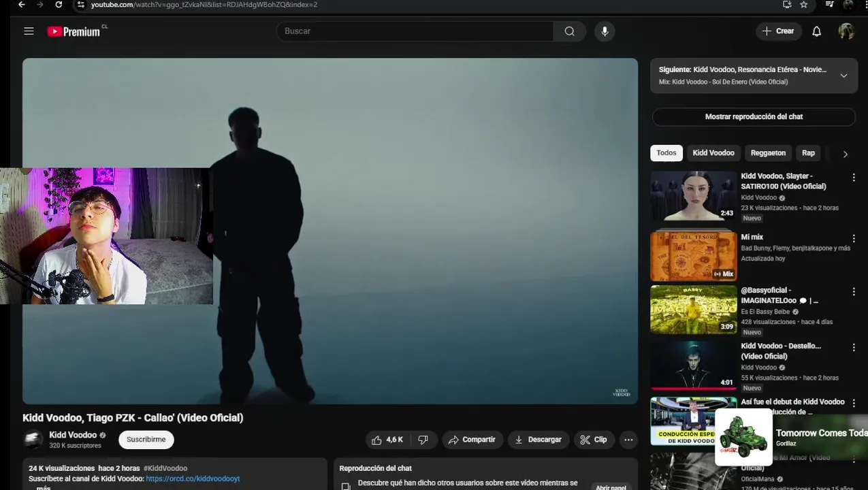Screen dimensions: 868x490
Task: Open Kidd Voodoo - Destello title
Action: pos(781,351)
